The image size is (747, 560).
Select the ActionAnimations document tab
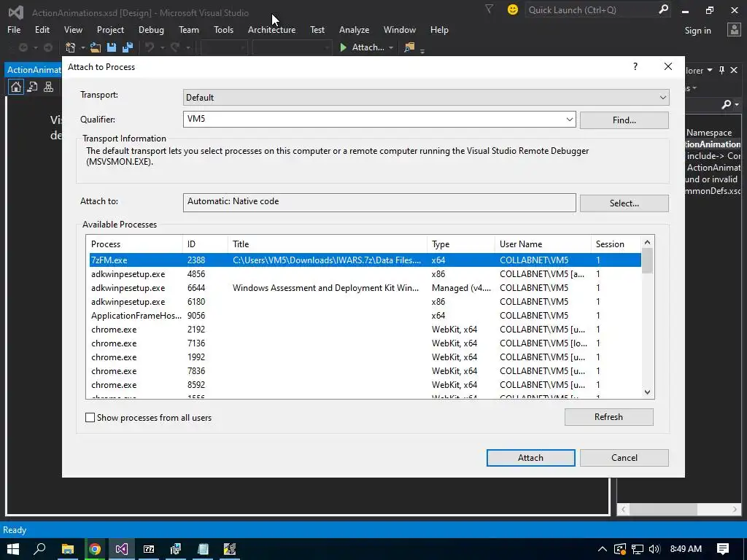[x=34, y=69]
